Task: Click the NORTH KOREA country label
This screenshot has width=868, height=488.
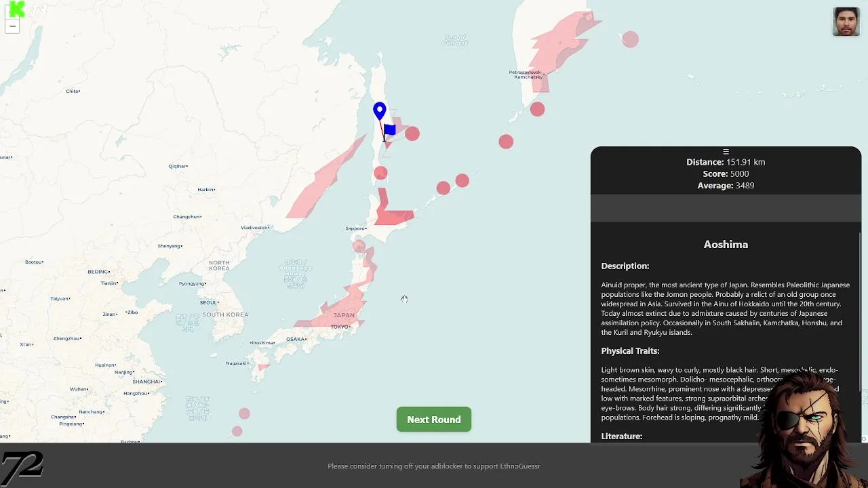Action: click(x=219, y=265)
